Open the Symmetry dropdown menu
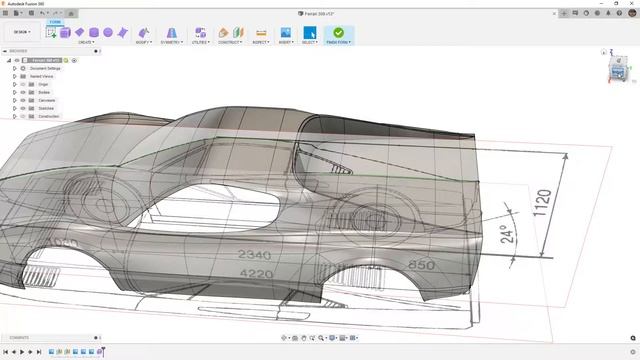 (x=172, y=42)
